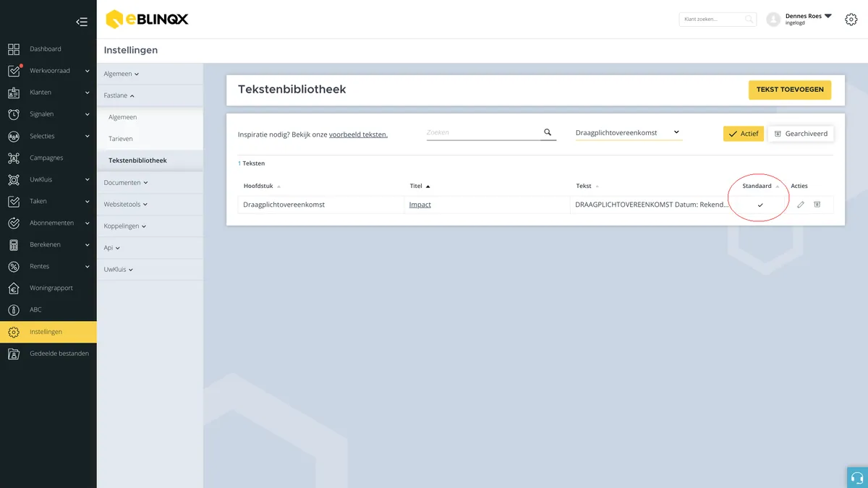Image resolution: width=868 pixels, height=488 pixels.
Task: Click the Klanten ID-card icon
Action: 14,93
